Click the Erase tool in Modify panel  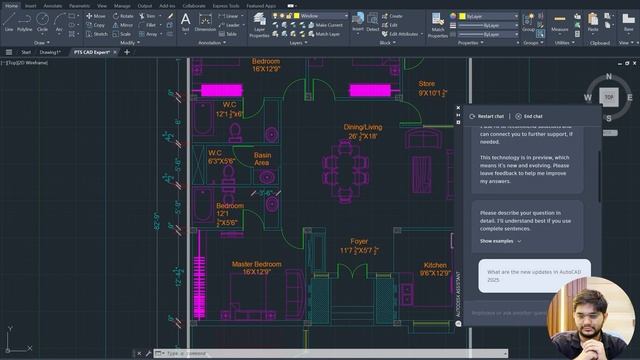tap(170, 16)
